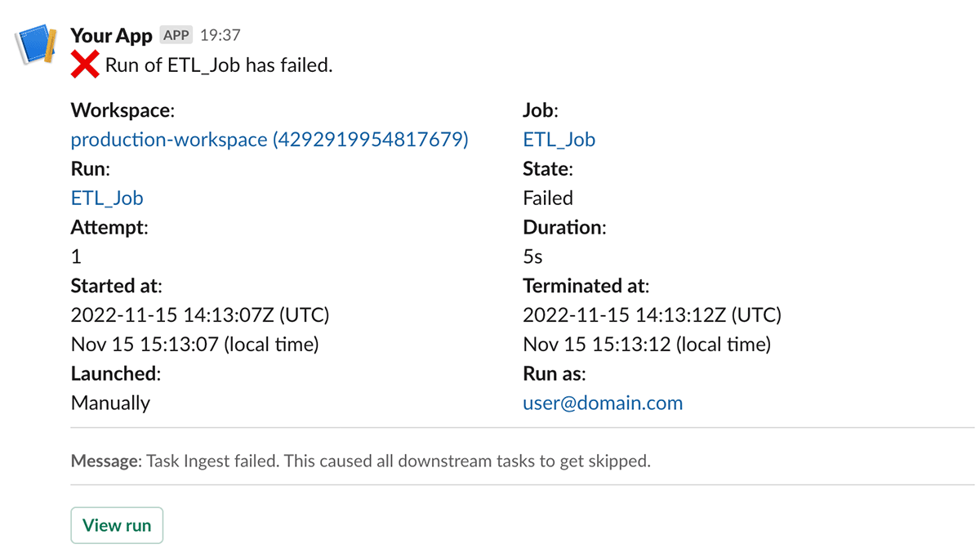Open the Your App sender name
Viewport: 980px width, 557px height.
tap(111, 36)
